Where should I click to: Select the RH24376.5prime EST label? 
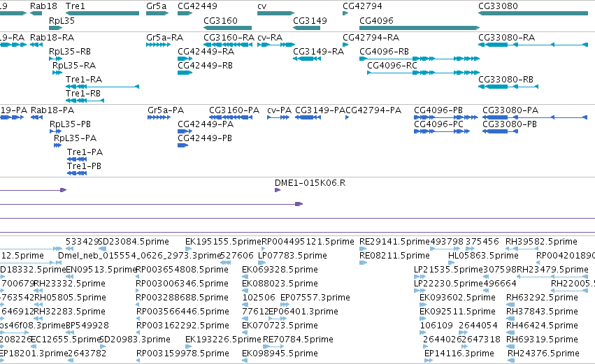[x=543, y=354]
